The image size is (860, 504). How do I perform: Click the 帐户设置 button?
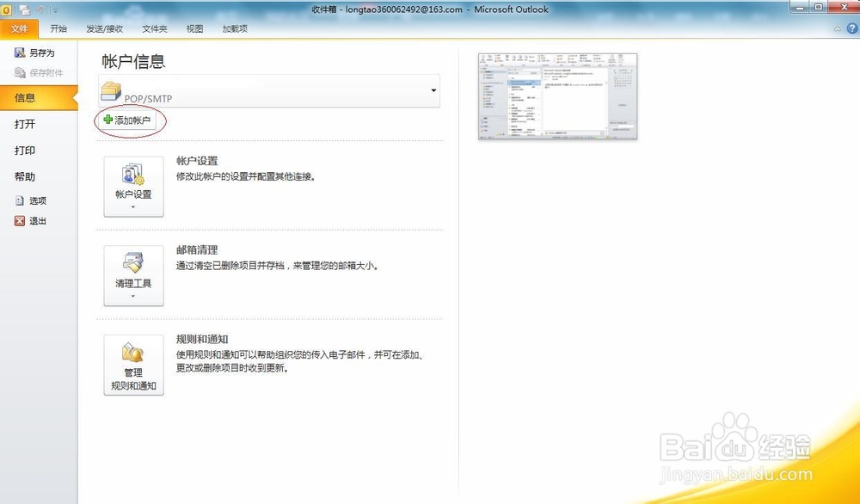pos(134,187)
